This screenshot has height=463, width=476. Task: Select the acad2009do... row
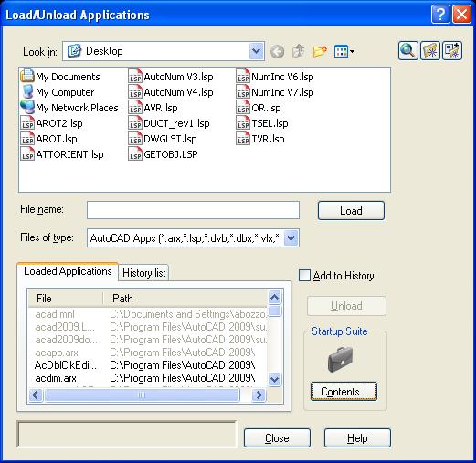148,340
